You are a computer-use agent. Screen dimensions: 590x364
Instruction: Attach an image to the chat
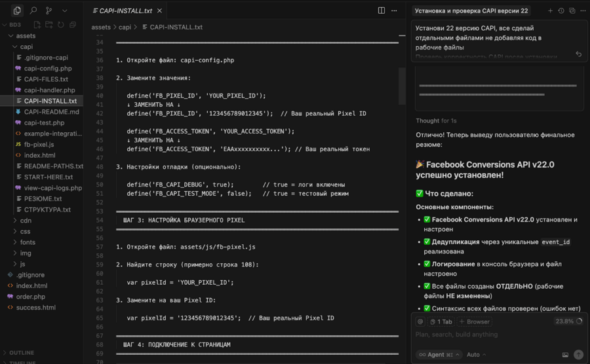(565, 355)
